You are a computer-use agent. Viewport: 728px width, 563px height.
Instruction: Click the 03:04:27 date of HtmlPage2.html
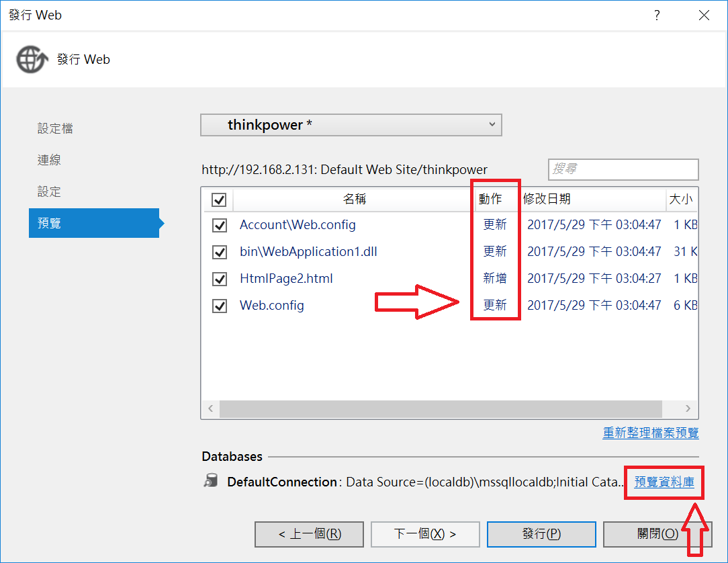[594, 278]
